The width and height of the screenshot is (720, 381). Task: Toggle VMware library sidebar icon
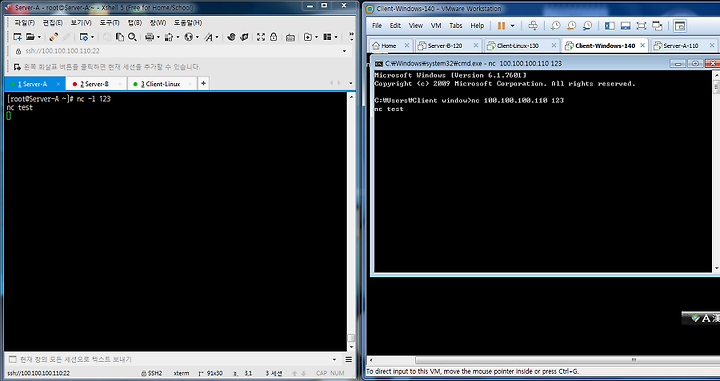[610, 26]
